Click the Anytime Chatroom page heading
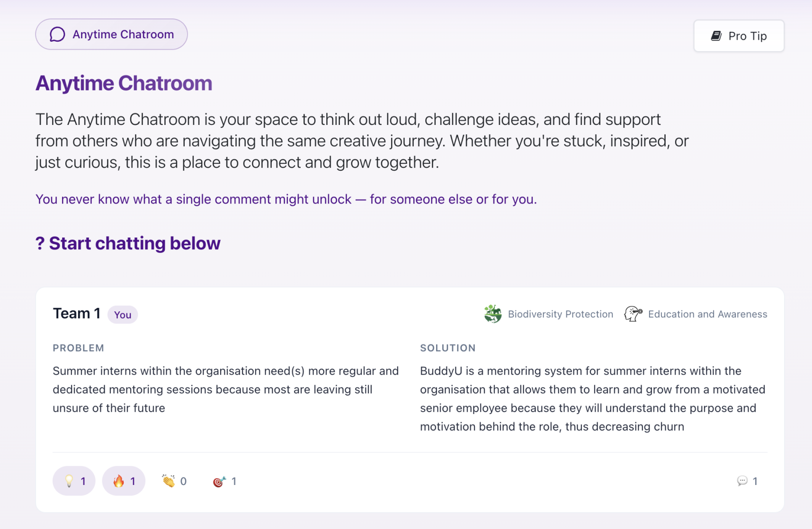Image resolution: width=812 pixels, height=529 pixels. click(x=124, y=83)
